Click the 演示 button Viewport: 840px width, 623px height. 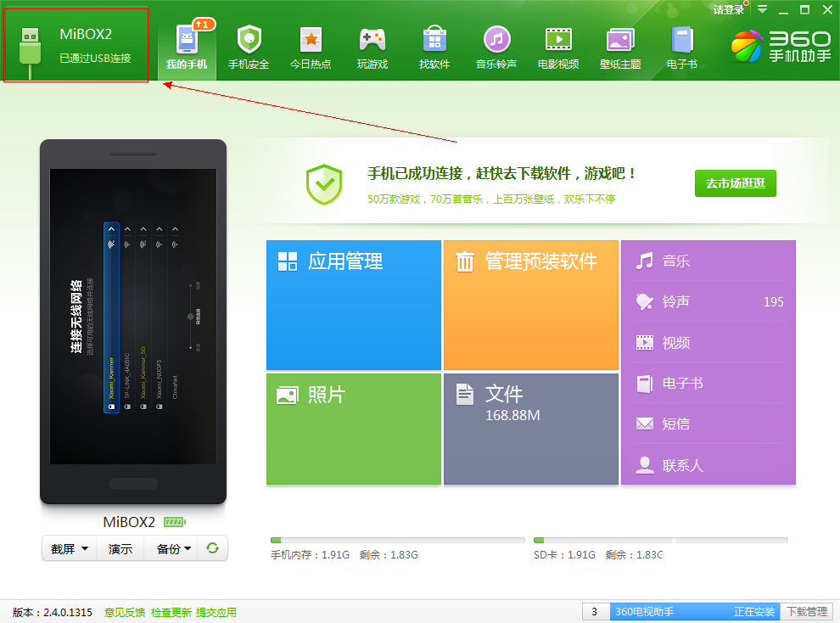click(x=120, y=548)
